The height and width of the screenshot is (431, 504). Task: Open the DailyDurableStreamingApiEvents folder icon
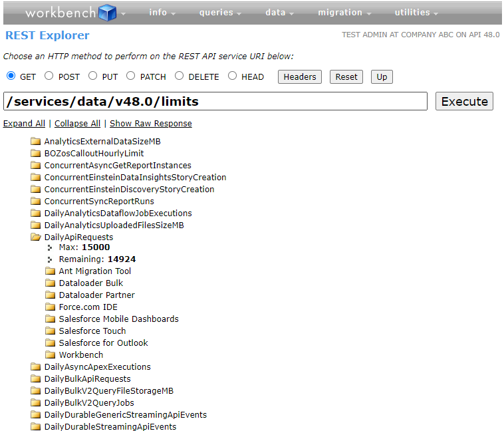click(x=36, y=426)
